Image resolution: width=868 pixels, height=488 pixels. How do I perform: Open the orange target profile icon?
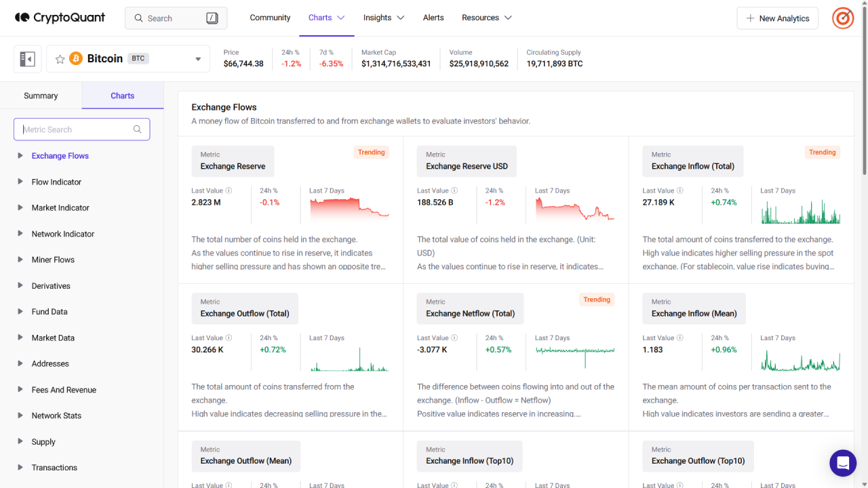pos(843,18)
